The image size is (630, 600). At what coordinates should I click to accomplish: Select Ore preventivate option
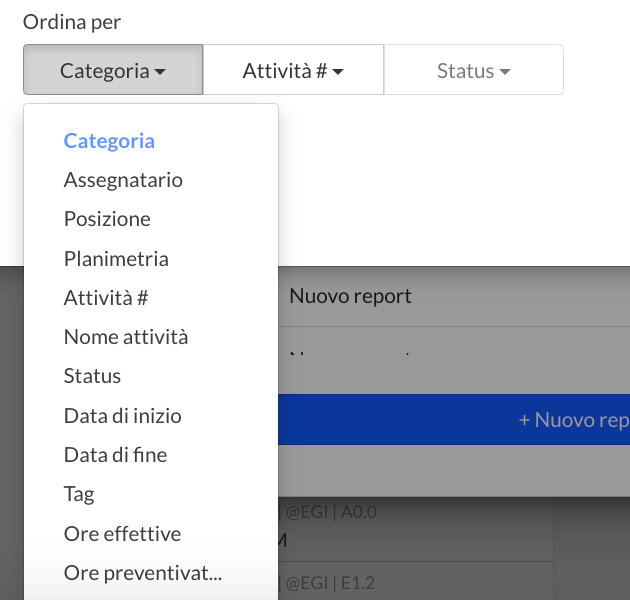pyautogui.click(x=142, y=573)
